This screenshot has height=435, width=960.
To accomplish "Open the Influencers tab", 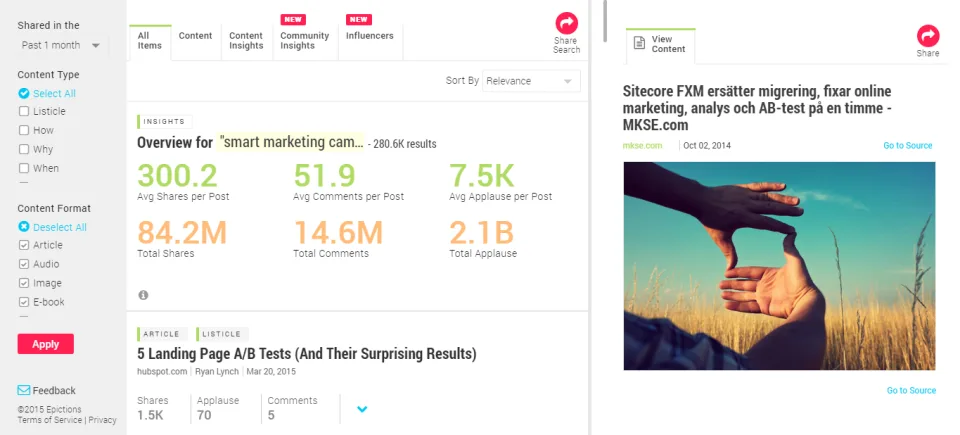I will coord(370,36).
